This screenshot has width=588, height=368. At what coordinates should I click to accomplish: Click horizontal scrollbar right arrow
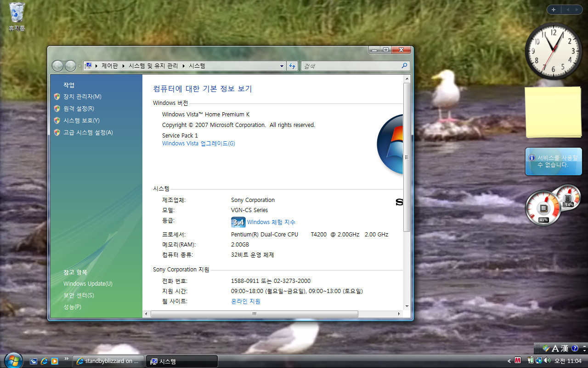[x=399, y=314]
